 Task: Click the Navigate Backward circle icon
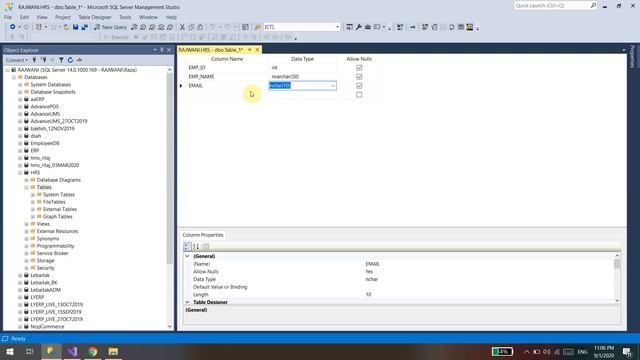point(13,27)
